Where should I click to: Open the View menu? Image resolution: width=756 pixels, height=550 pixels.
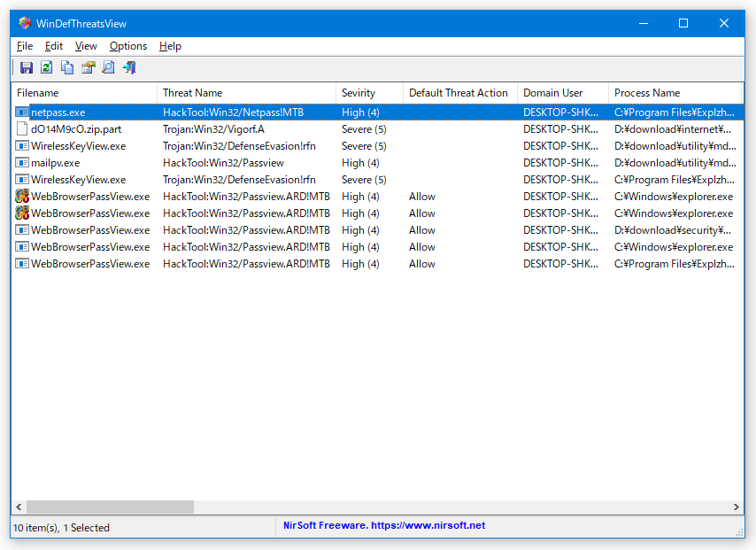coord(86,46)
